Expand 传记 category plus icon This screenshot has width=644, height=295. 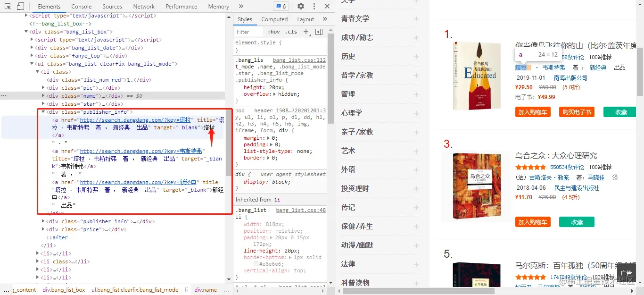(416, 208)
